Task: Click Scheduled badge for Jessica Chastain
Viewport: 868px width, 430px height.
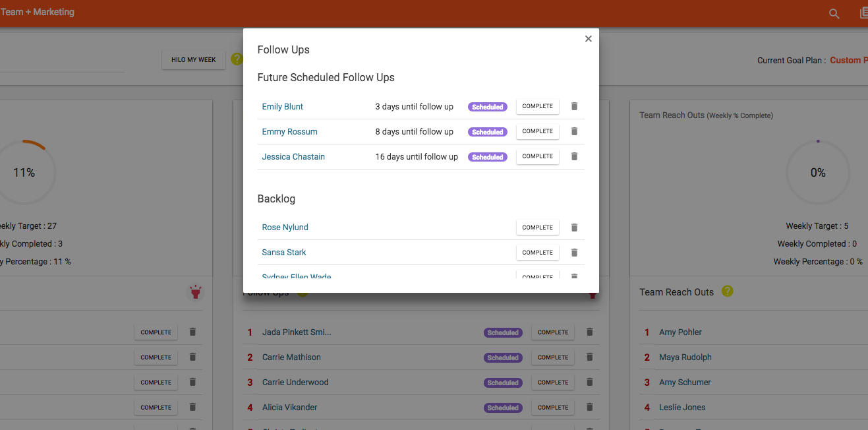Action: pyautogui.click(x=488, y=157)
